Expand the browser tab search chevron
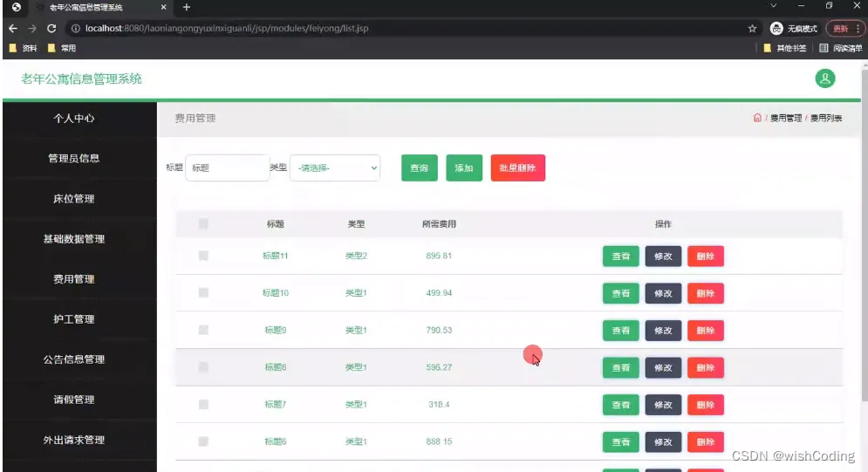 coord(773,5)
